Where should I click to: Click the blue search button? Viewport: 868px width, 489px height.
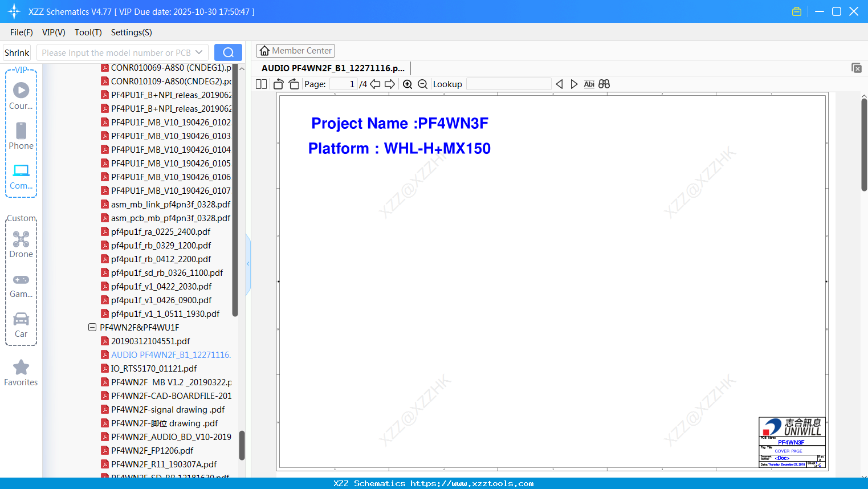tap(228, 52)
